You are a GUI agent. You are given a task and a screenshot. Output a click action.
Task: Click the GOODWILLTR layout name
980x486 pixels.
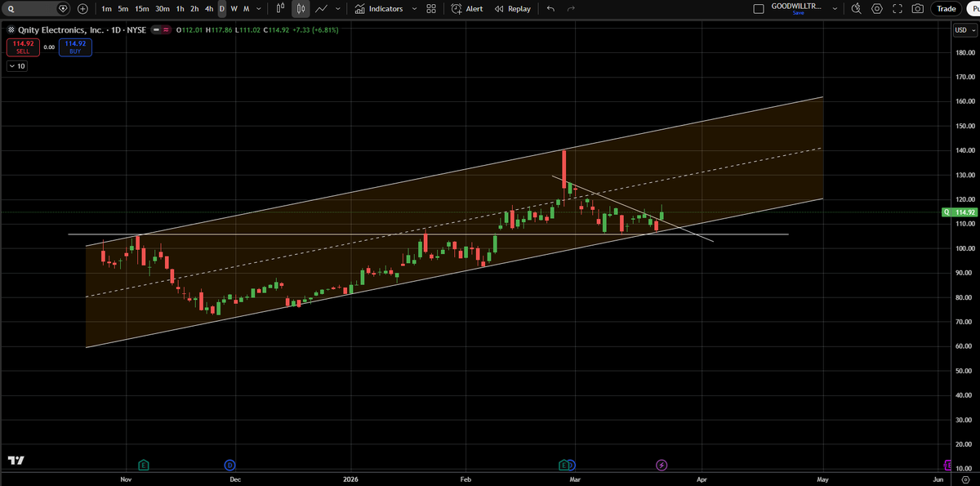(x=797, y=6)
